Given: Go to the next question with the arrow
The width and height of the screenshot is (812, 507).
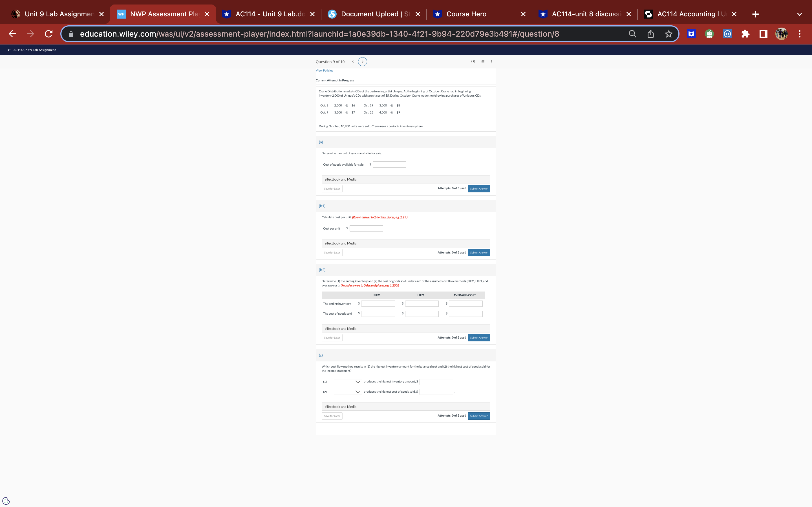Looking at the screenshot, I should 362,61.
